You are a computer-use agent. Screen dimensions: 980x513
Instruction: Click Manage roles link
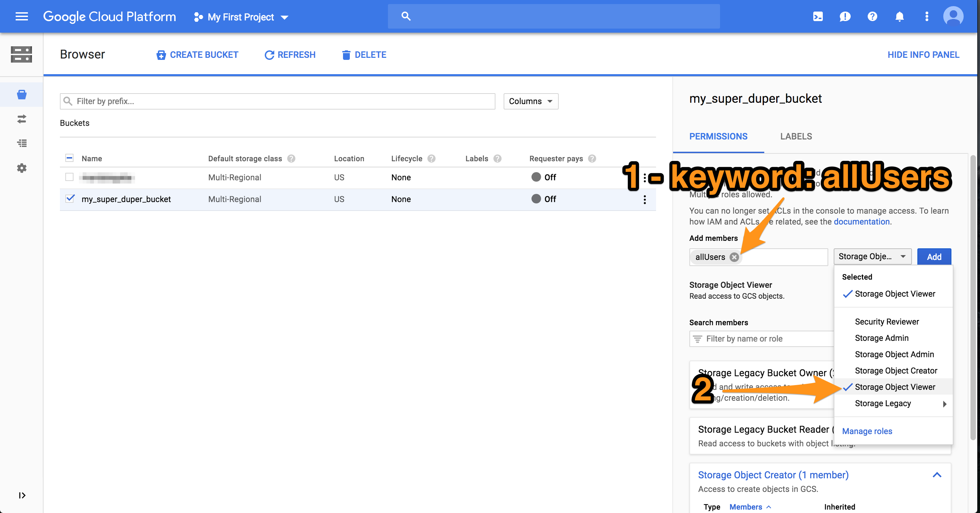coord(867,431)
